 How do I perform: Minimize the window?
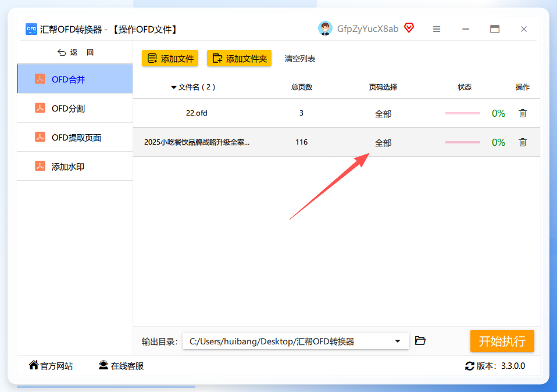[x=466, y=29]
